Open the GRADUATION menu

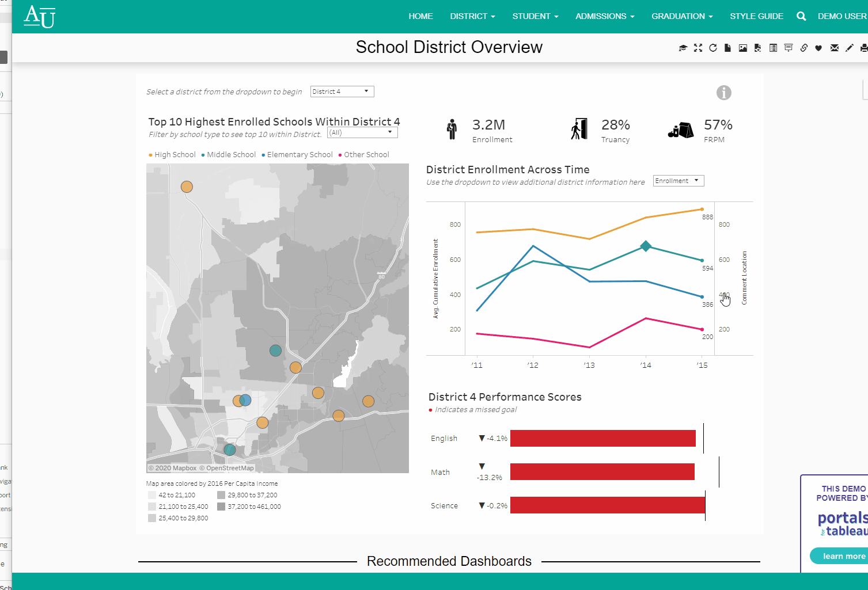(x=682, y=16)
